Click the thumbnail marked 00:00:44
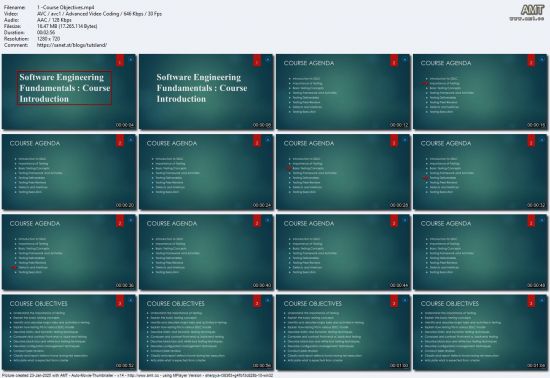 (x=343, y=252)
